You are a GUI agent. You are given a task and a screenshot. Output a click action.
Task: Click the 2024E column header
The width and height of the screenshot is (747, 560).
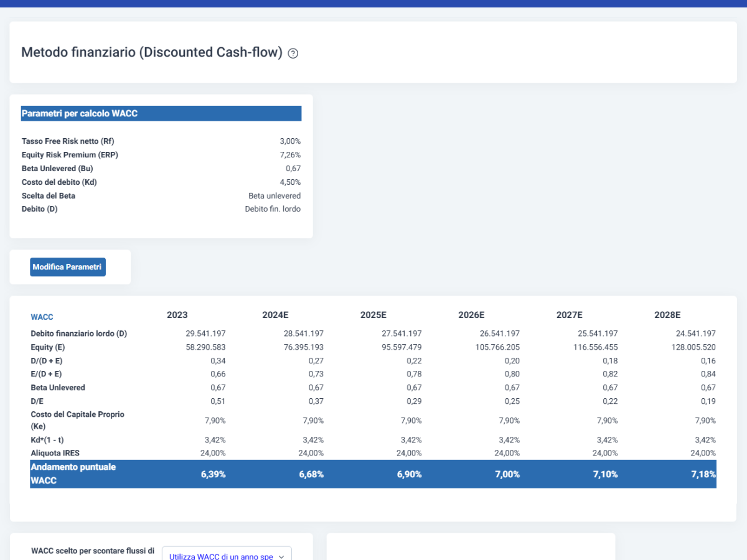point(276,315)
